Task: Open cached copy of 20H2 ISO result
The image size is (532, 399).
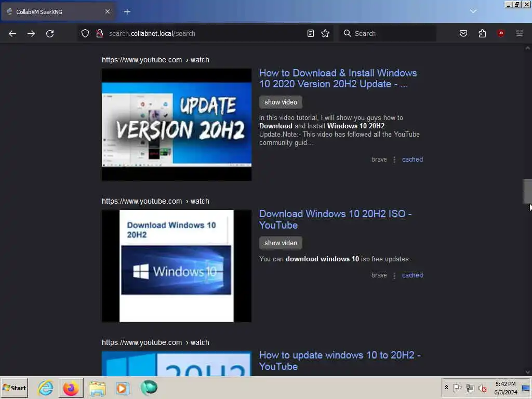Action: click(412, 275)
